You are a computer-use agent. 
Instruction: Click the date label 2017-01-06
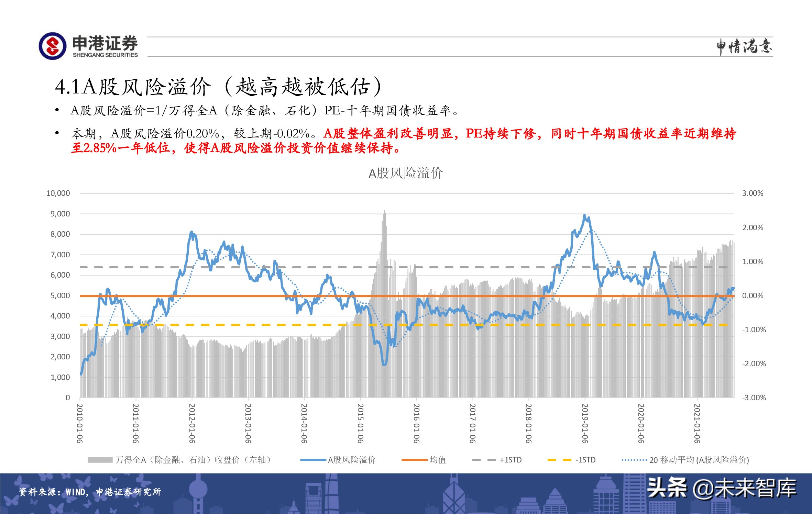pyautogui.click(x=473, y=423)
